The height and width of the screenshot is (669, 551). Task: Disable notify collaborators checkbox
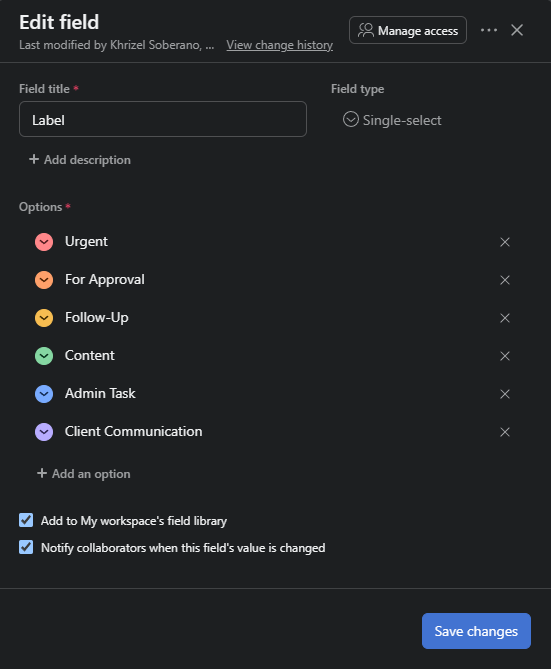[26, 547]
